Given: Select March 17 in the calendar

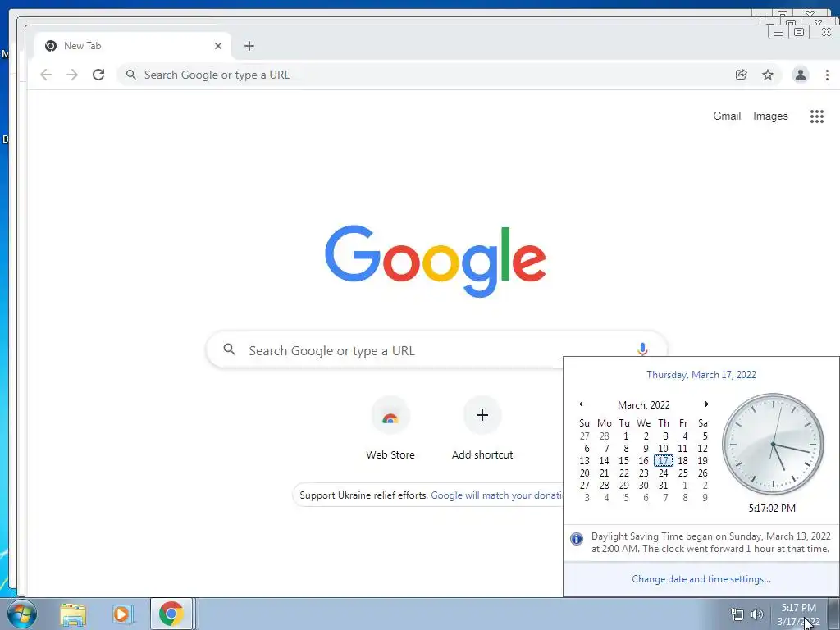Looking at the screenshot, I should pyautogui.click(x=663, y=461).
